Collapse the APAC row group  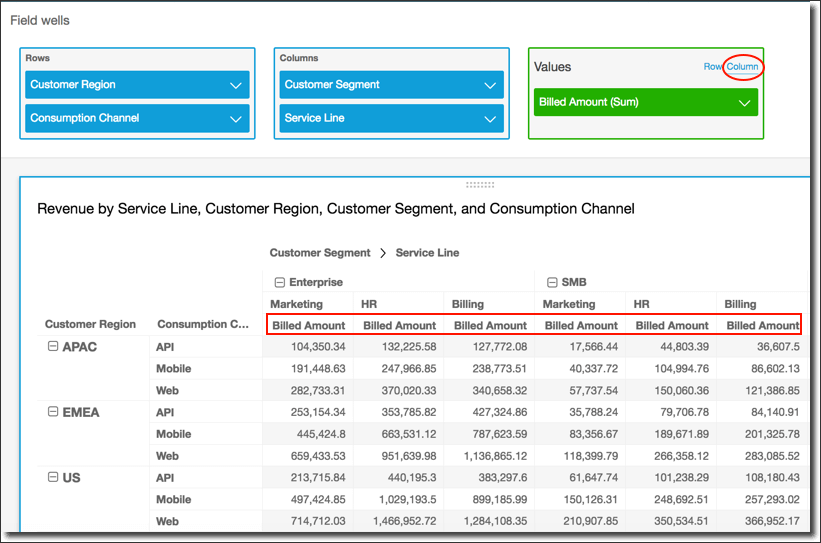click(x=53, y=346)
